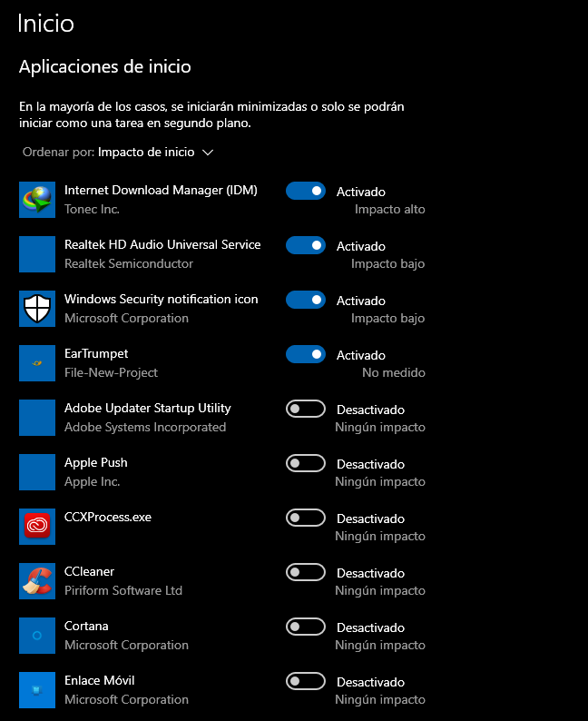Viewport: 588px width, 721px height.
Task: Click the Enlace Móvil app icon
Action: point(37,690)
